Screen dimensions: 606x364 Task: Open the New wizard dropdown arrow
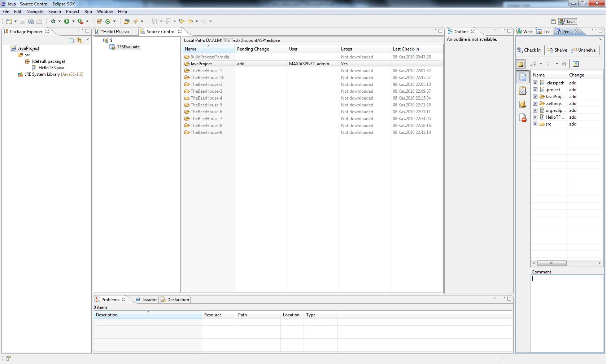click(16, 21)
